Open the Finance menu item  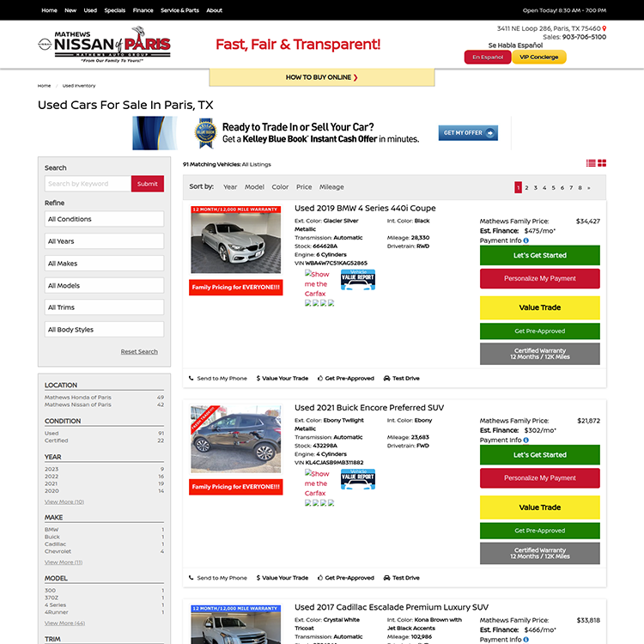point(143,10)
